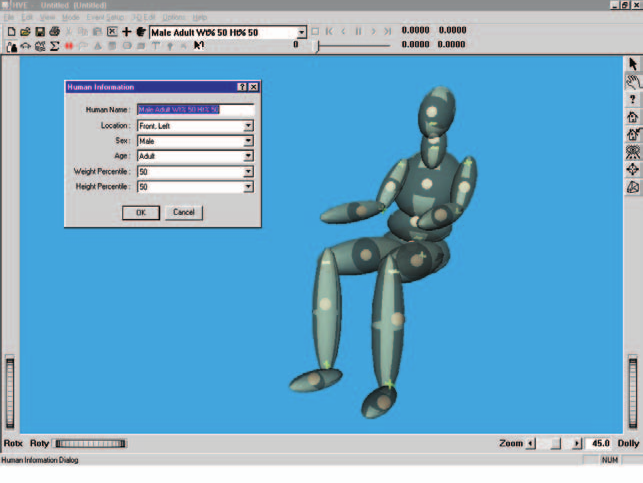Open the Height Percentile dropdown

[248, 187]
